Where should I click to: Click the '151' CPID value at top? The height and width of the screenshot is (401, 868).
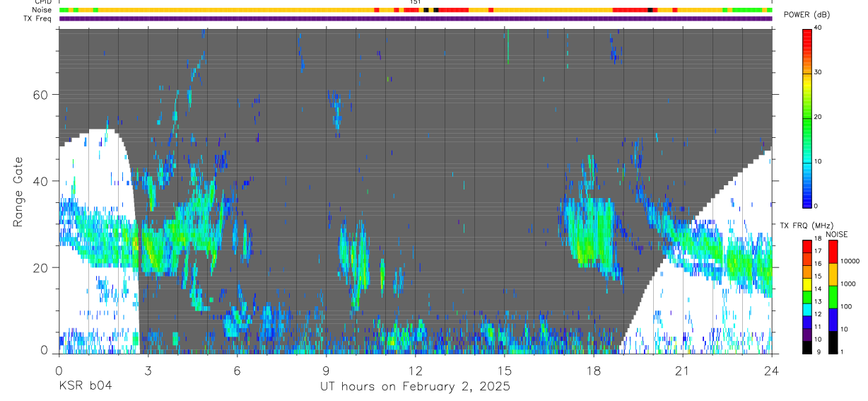416,2
